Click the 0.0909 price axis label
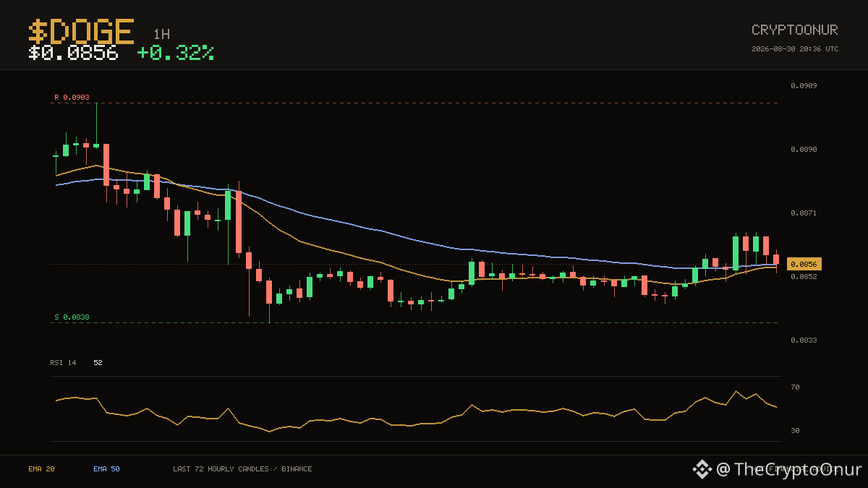The image size is (868, 488). click(x=804, y=86)
